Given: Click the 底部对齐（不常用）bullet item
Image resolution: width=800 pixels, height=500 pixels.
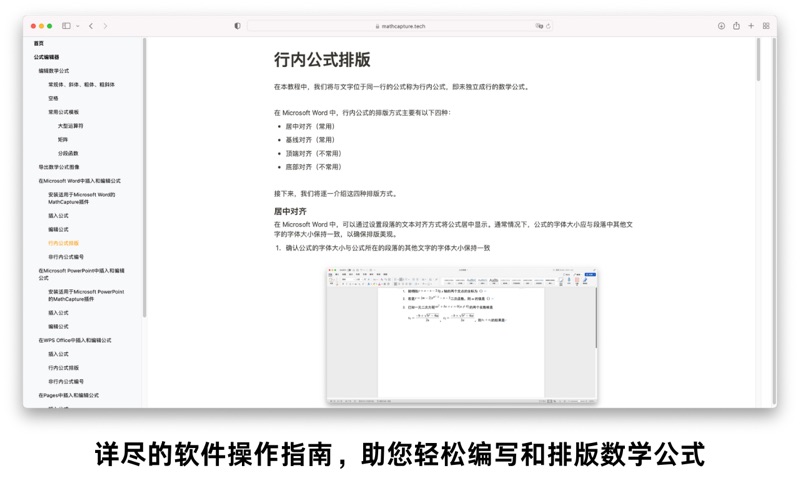Looking at the screenshot, I should pos(313,167).
